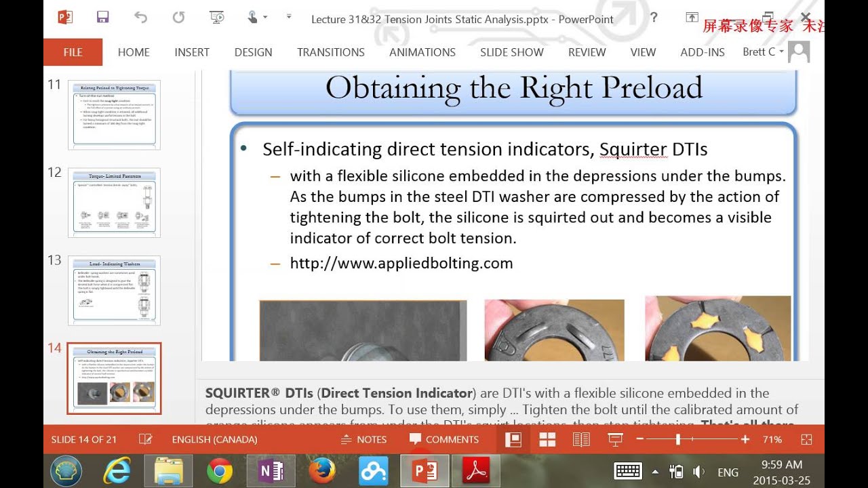Screen dimensions: 868x488
Task: Open the REVIEW ribbon tab
Action: pyautogui.click(x=587, y=52)
